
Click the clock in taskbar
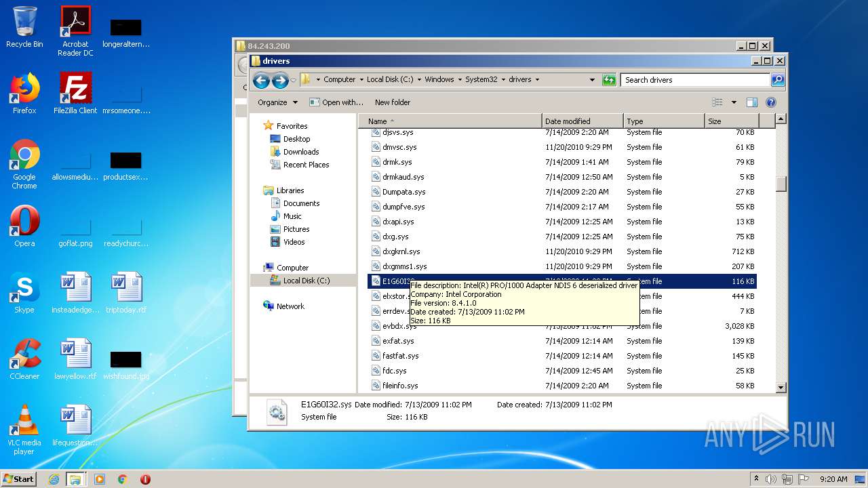[833, 479]
